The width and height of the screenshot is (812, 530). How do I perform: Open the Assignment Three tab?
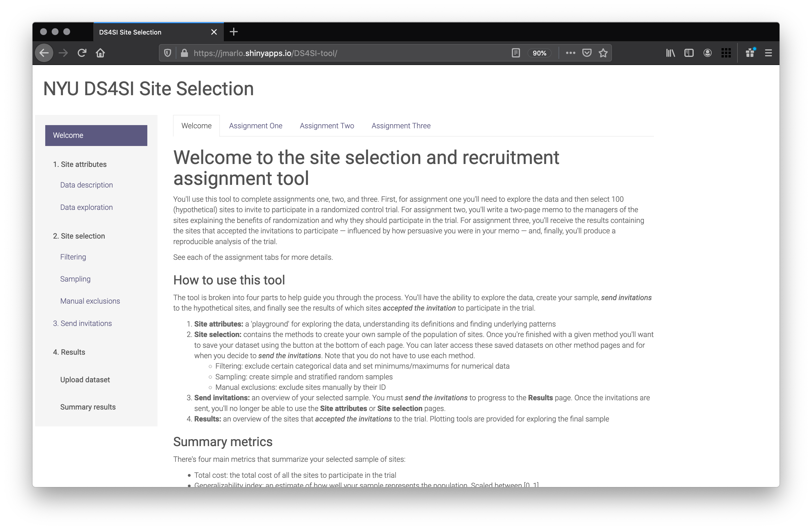[401, 126]
